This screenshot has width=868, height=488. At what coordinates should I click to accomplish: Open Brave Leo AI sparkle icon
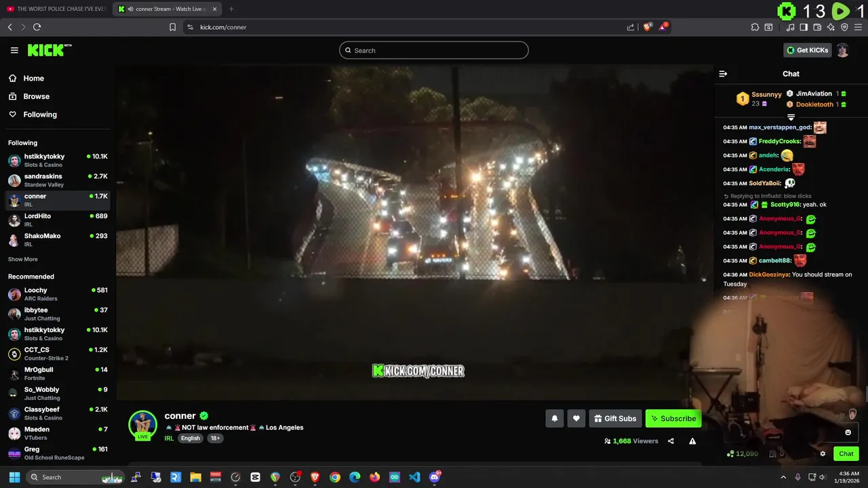[831, 27]
